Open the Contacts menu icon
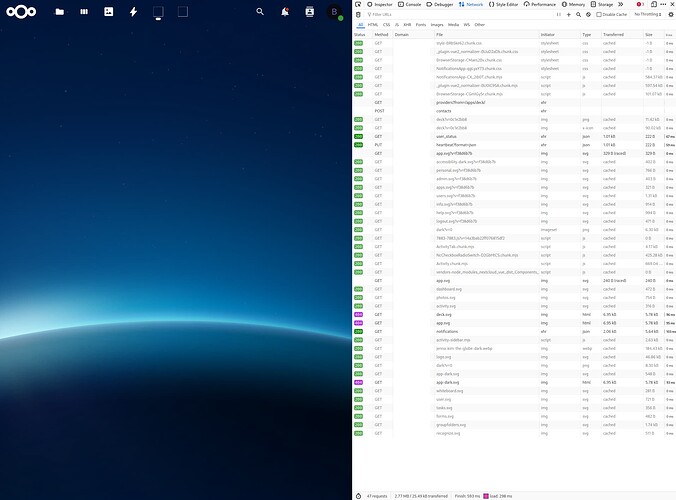 (309, 12)
